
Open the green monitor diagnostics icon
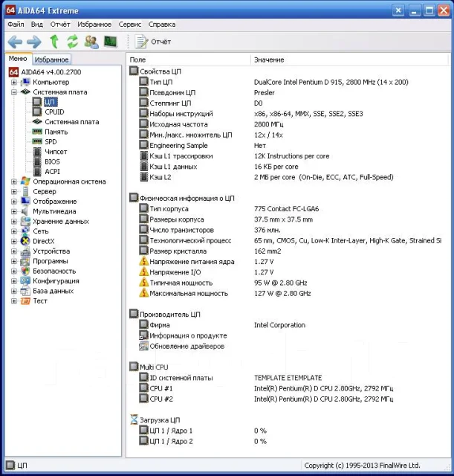click(x=111, y=42)
